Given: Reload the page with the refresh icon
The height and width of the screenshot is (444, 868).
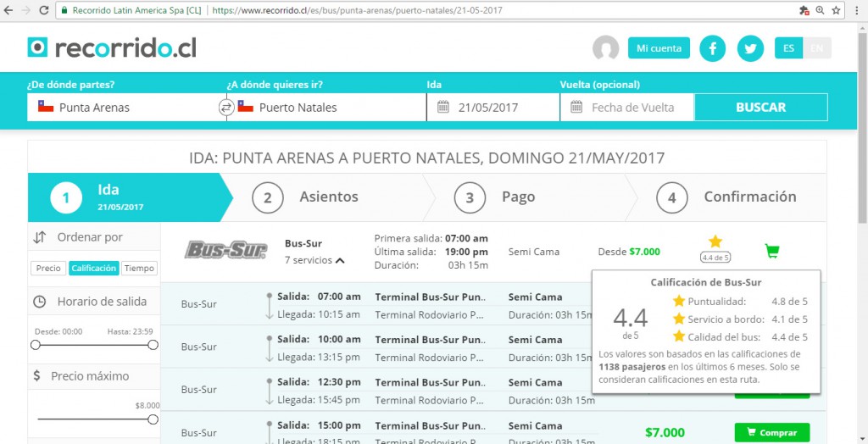Looking at the screenshot, I should tap(44, 10).
